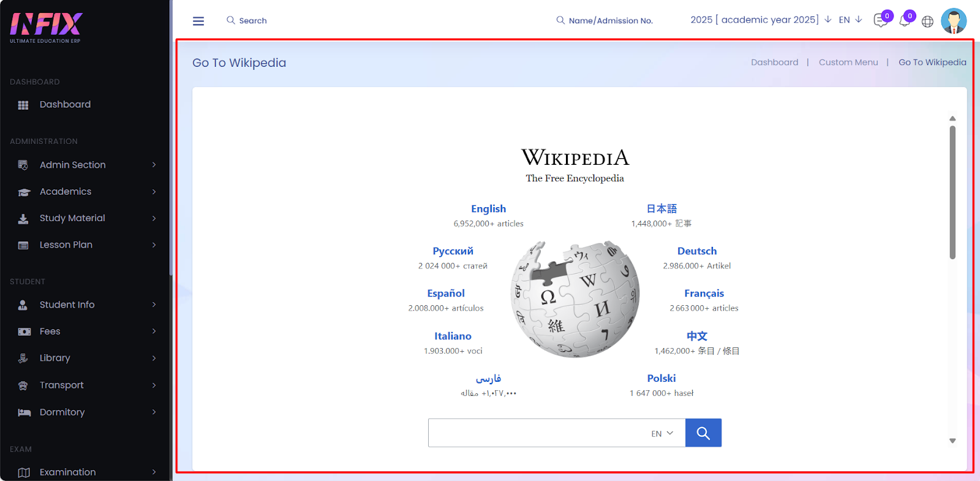
Task: Click the Name/Admission No. field
Action: (611, 20)
